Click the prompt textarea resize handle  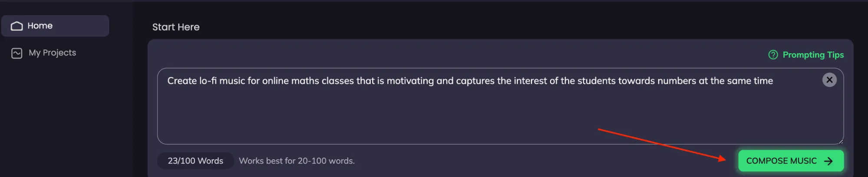tap(841, 141)
